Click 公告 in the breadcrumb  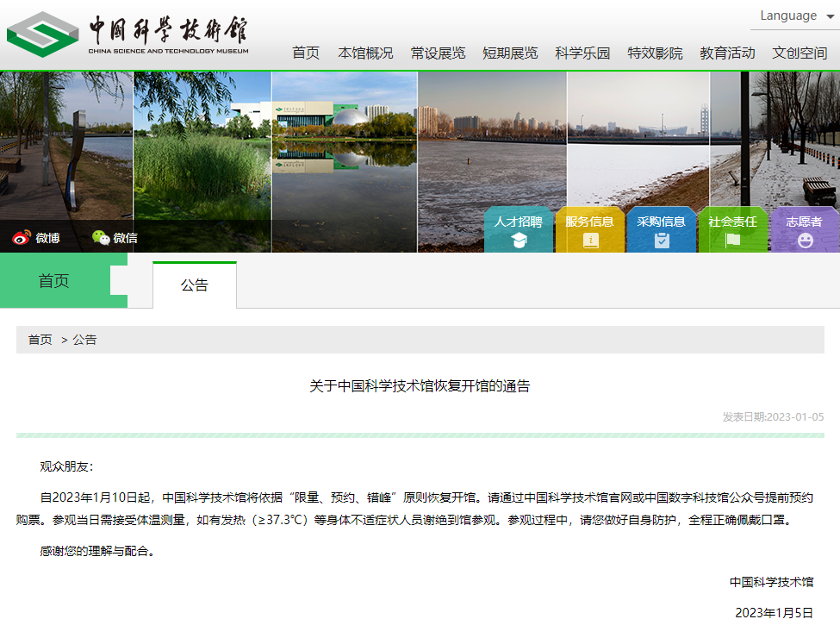(84, 340)
